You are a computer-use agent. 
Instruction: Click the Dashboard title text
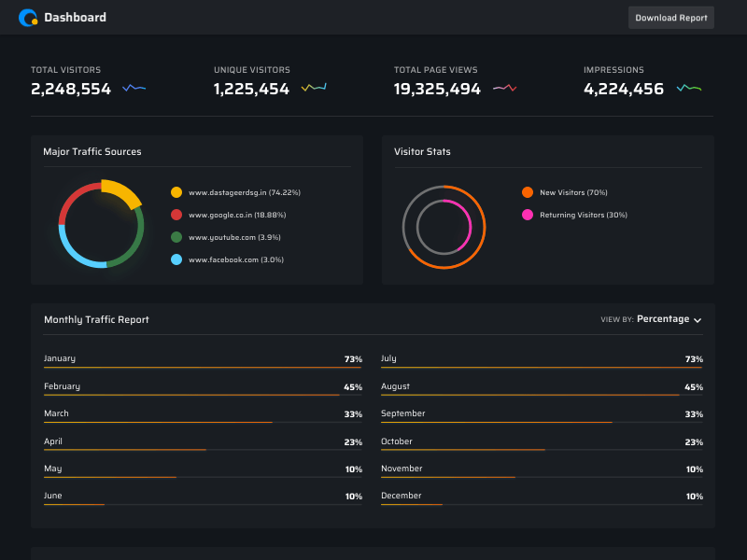tap(75, 17)
